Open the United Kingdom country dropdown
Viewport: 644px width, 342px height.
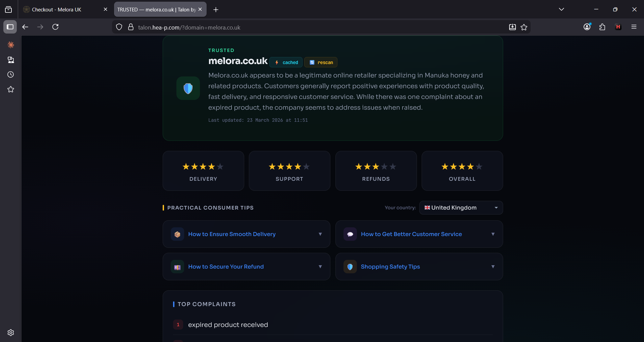(x=461, y=208)
